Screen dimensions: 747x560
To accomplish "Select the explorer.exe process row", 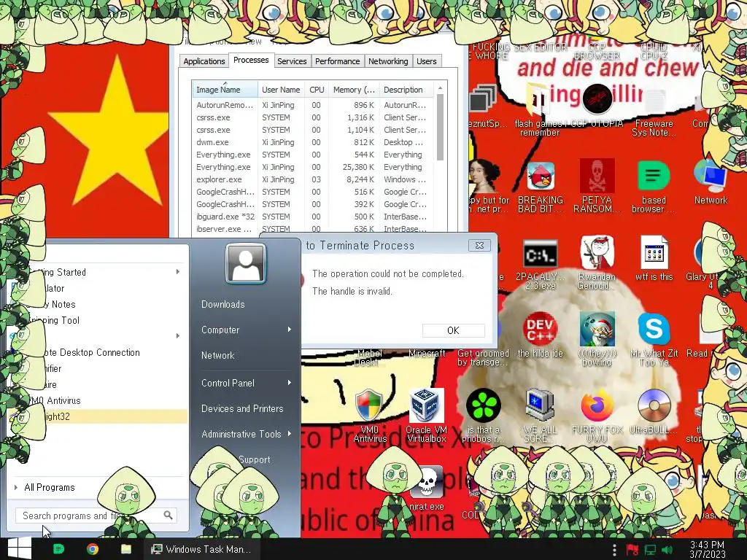I will (x=312, y=179).
